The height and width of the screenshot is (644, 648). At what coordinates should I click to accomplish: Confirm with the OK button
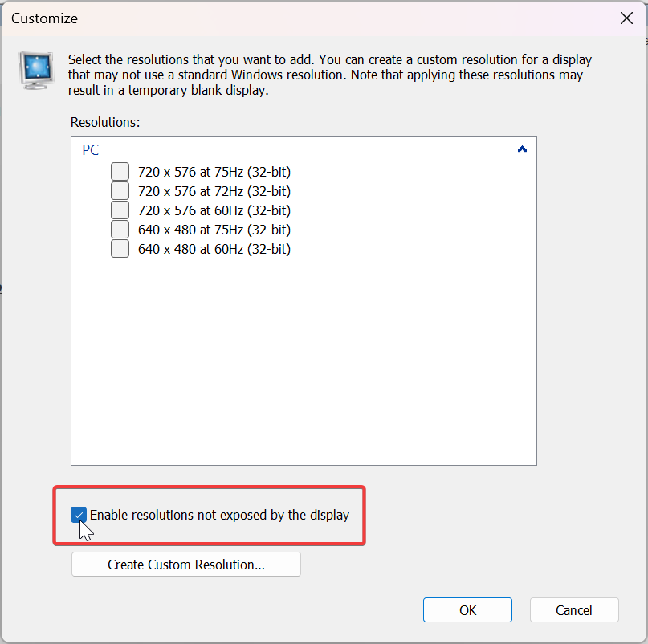tap(467, 610)
